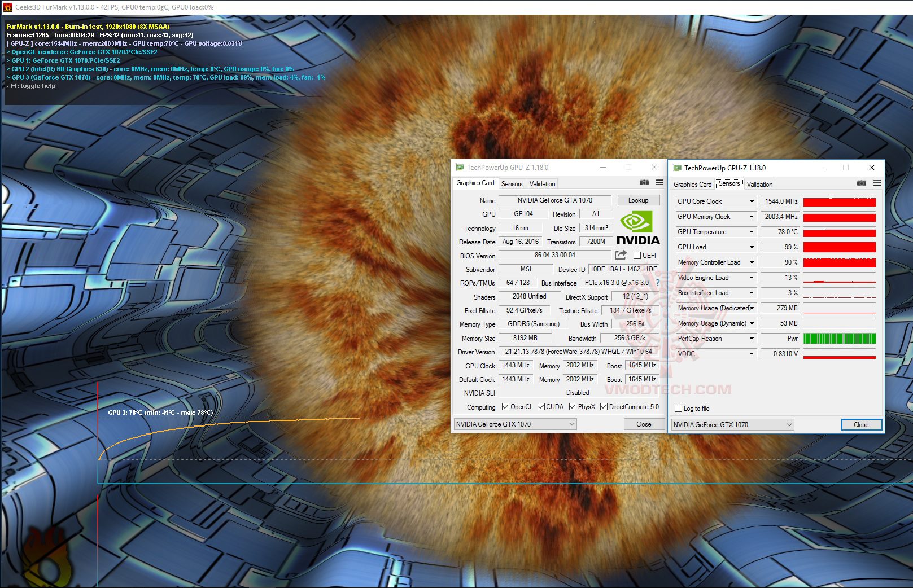This screenshot has width=913, height=588.
Task: Open the Bus Interface Load dropdown
Action: coord(752,293)
